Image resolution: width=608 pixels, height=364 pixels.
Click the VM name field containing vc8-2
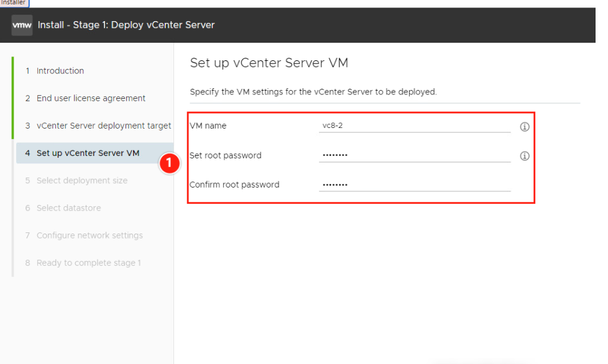point(415,125)
